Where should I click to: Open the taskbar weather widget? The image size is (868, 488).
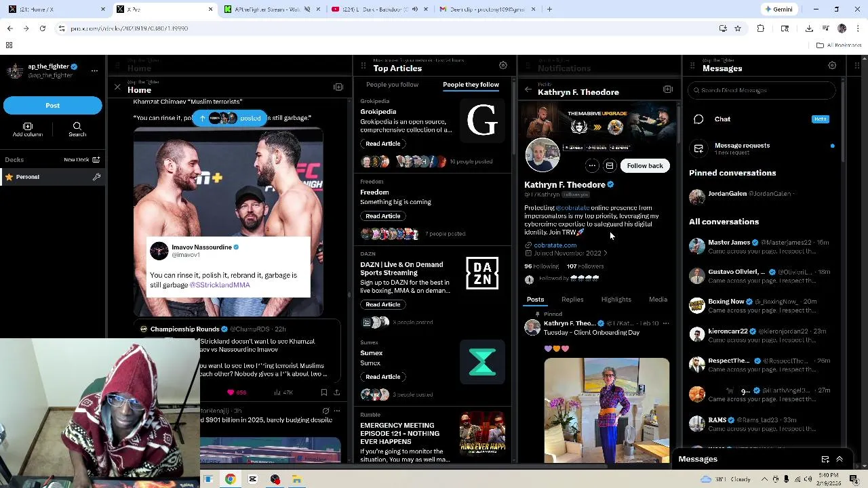pyautogui.click(x=726, y=479)
